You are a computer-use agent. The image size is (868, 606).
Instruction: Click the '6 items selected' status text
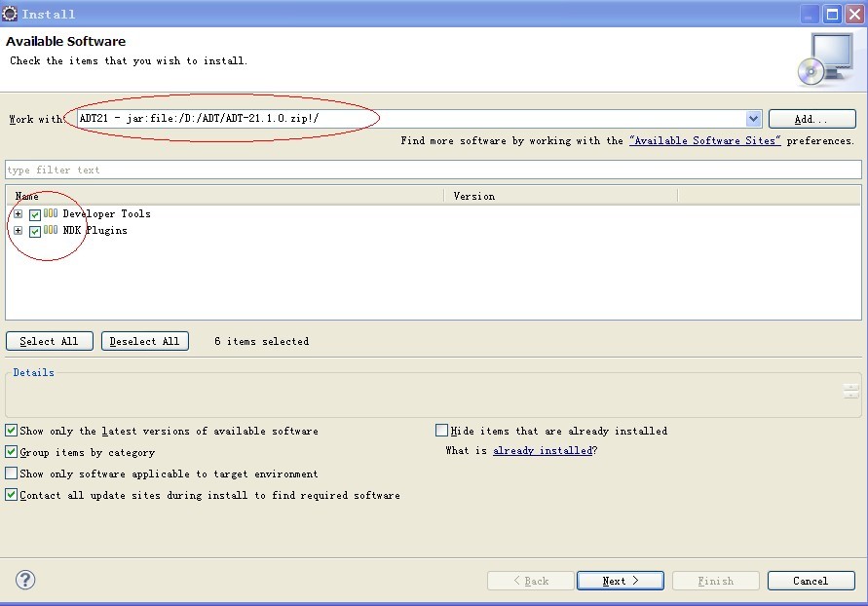(262, 341)
